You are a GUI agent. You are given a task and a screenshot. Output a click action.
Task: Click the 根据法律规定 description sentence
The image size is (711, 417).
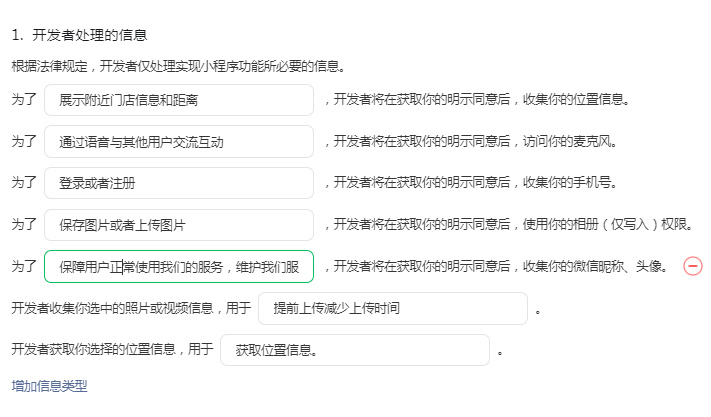point(180,67)
